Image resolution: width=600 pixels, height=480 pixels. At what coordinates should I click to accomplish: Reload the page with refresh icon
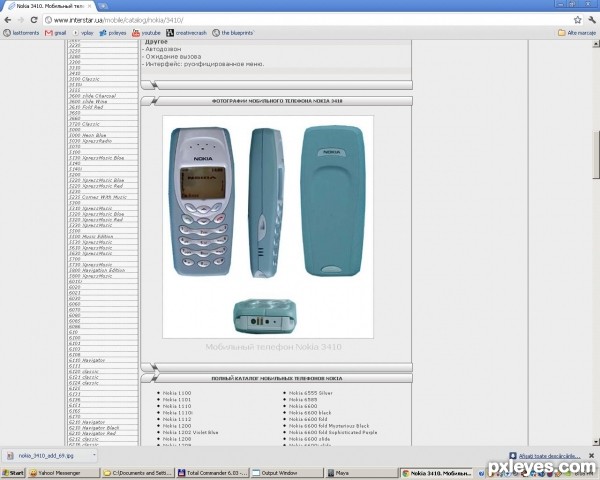click(x=34, y=20)
